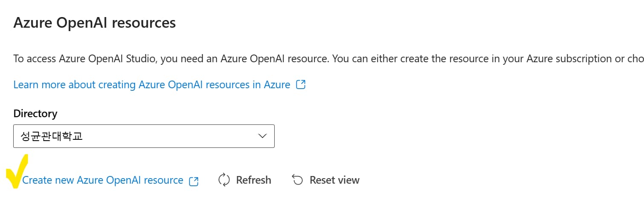Click the circular arrows Refresh icon
Image resolution: width=644 pixels, height=202 pixels.
224,180
